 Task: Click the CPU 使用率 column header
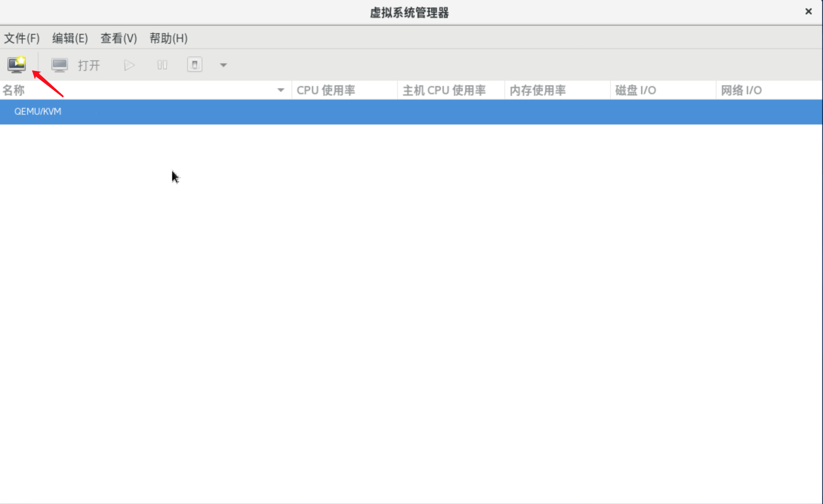(x=344, y=90)
